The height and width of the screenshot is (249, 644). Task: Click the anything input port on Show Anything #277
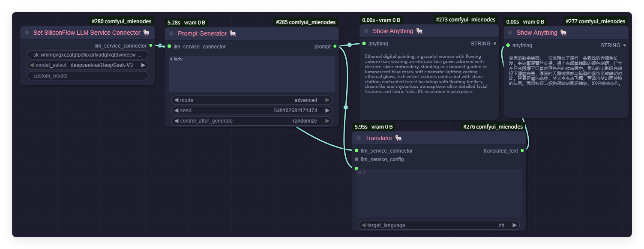point(508,45)
